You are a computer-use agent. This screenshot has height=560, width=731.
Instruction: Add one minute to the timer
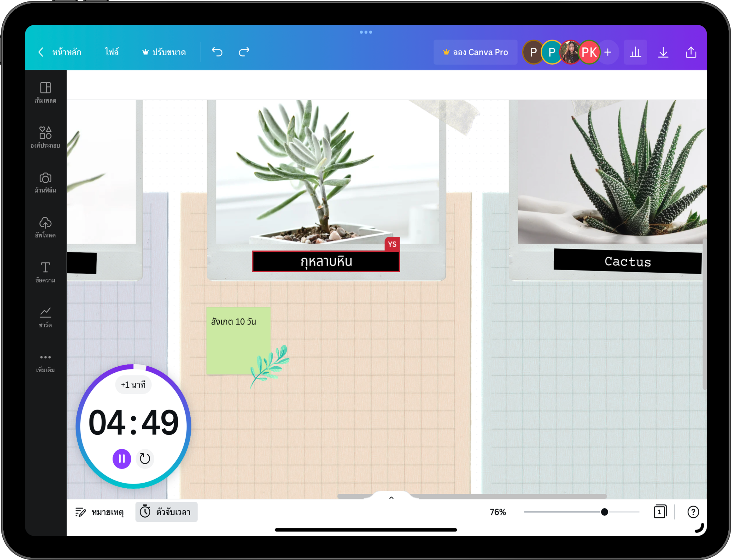tap(133, 385)
